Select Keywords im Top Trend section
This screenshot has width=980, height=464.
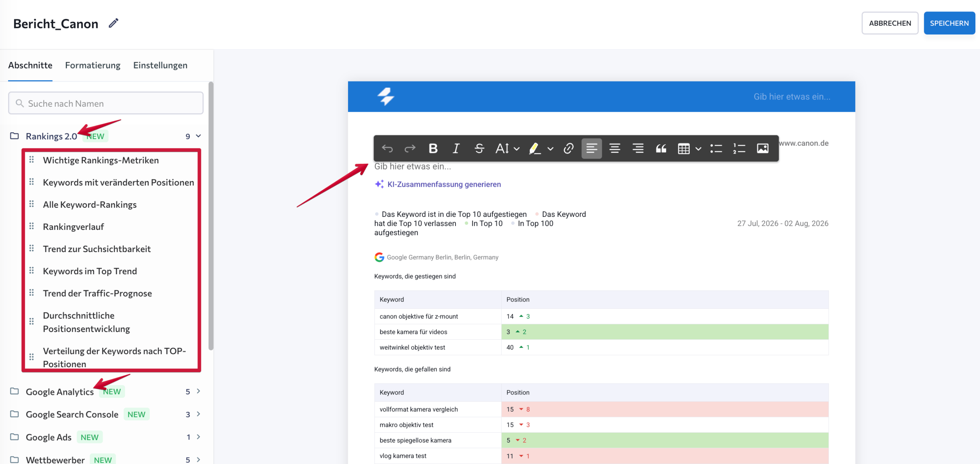pyautogui.click(x=90, y=271)
